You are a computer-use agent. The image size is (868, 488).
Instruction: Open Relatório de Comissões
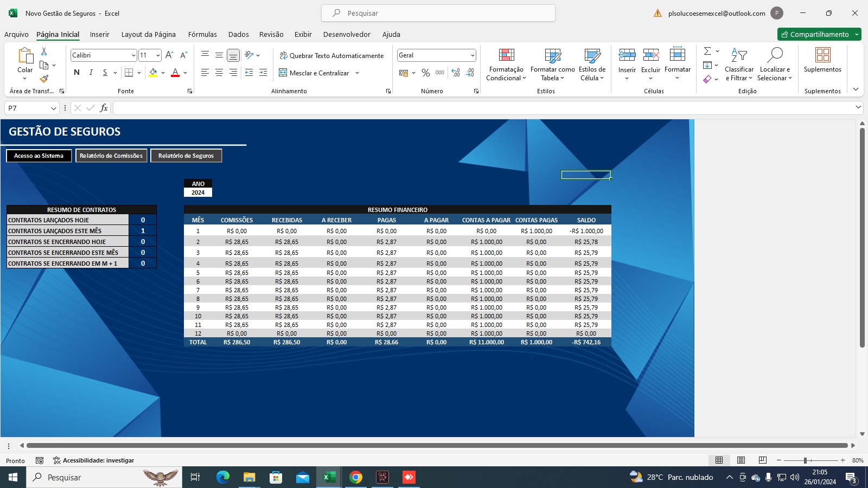[x=111, y=156]
